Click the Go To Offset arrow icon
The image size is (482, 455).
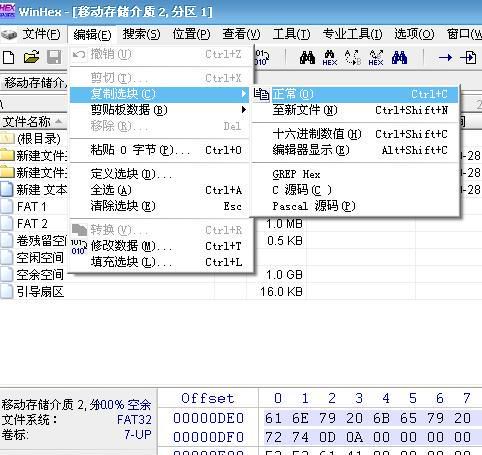[445, 58]
